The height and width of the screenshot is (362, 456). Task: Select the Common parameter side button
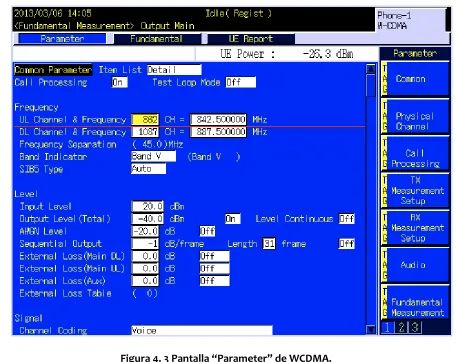(x=415, y=79)
